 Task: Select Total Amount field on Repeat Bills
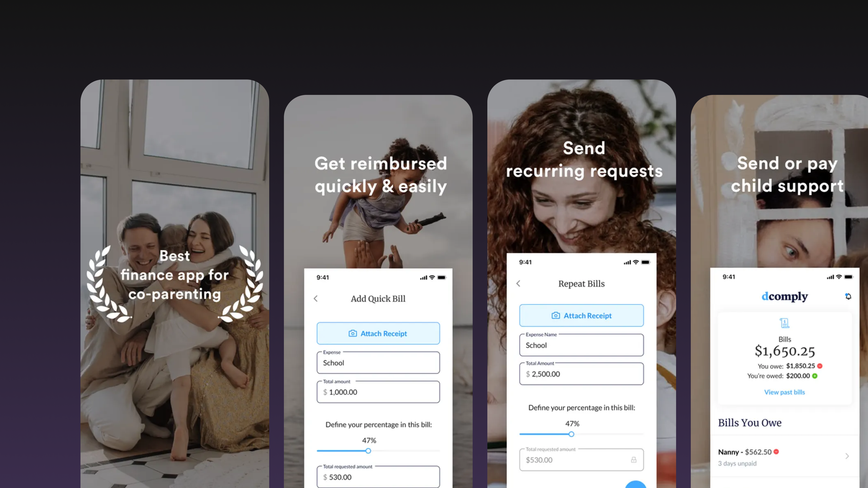[x=581, y=374]
